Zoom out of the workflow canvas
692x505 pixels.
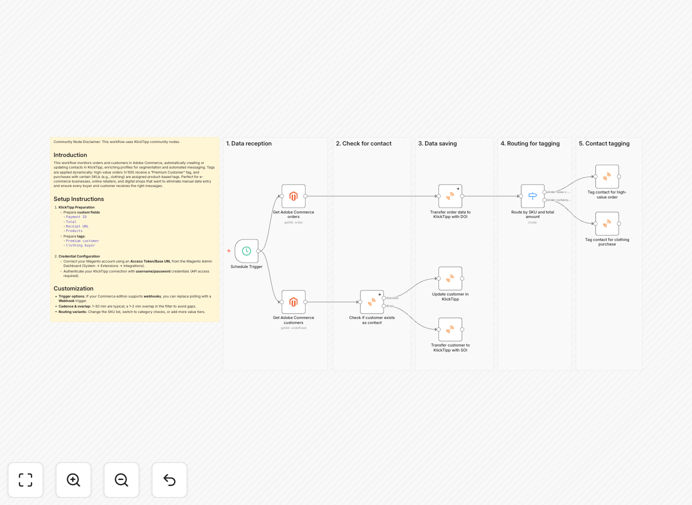(121, 480)
